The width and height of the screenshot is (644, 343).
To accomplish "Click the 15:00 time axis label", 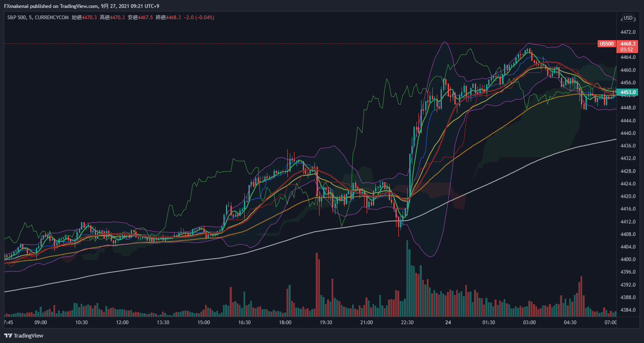I will (x=203, y=323).
